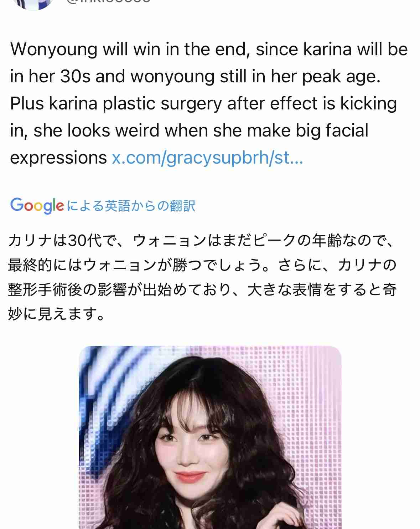Open the poster's profile avatar
This screenshot has width=420, height=529.
[33, 4]
